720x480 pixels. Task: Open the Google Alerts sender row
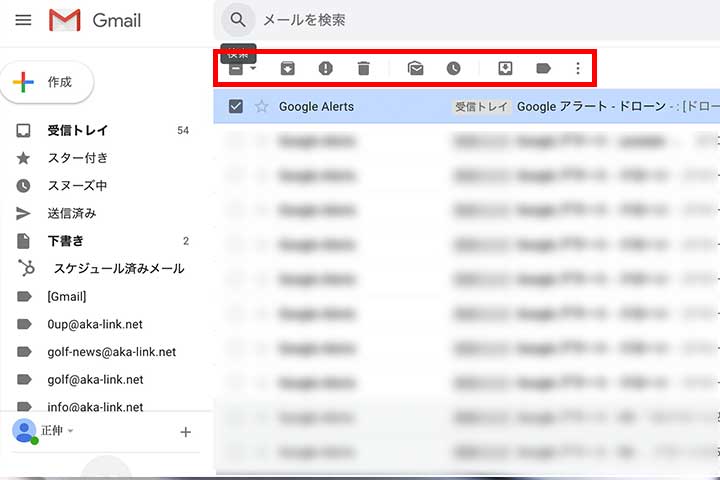coord(316,107)
